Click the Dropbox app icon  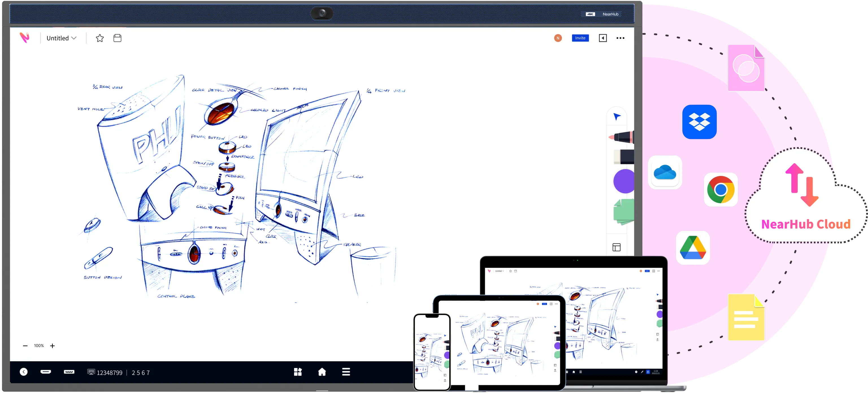(x=699, y=121)
